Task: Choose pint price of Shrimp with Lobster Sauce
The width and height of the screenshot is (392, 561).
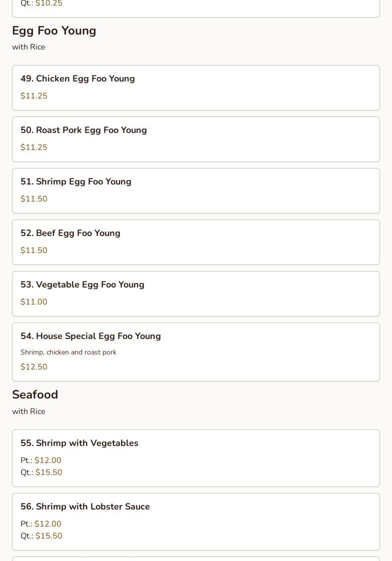Action: (47, 524)
